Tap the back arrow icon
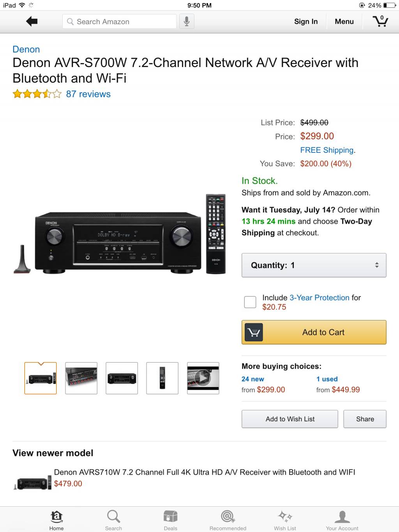 coord(32,21)
